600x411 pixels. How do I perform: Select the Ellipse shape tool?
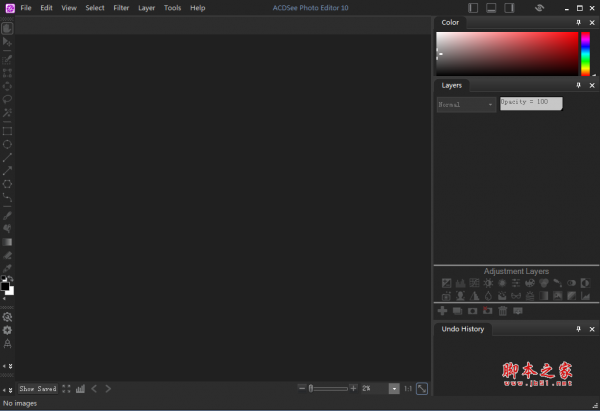(7, 144)
